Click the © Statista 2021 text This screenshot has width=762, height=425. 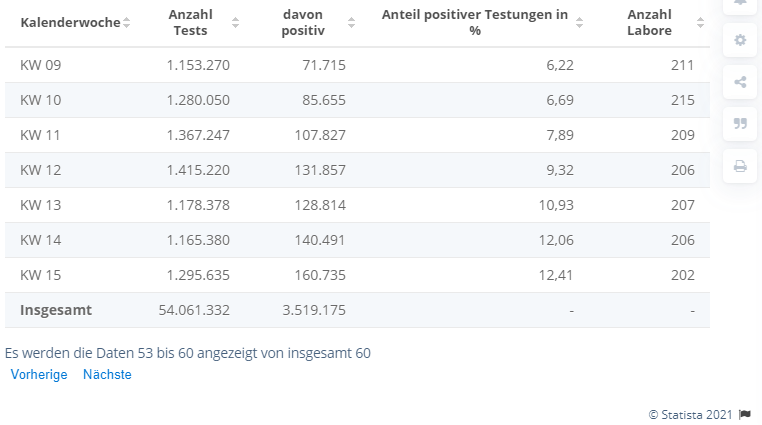690,414
